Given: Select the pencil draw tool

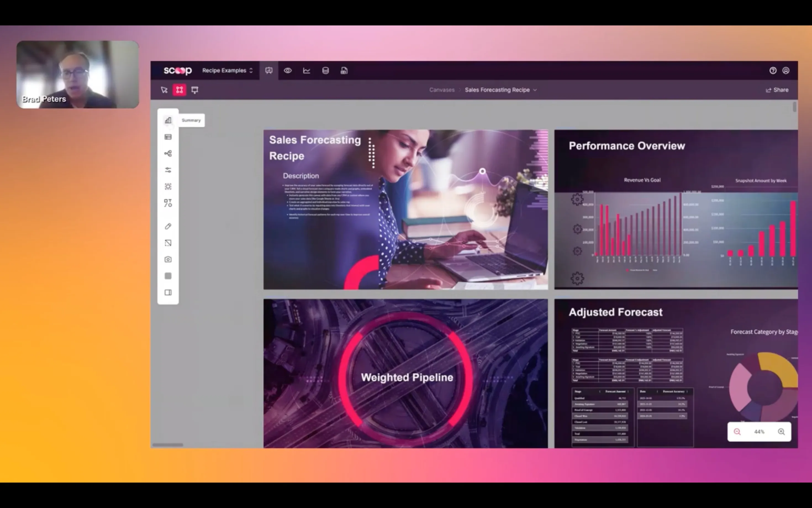Looking at the screenshot, I should [x=168, y=226].
